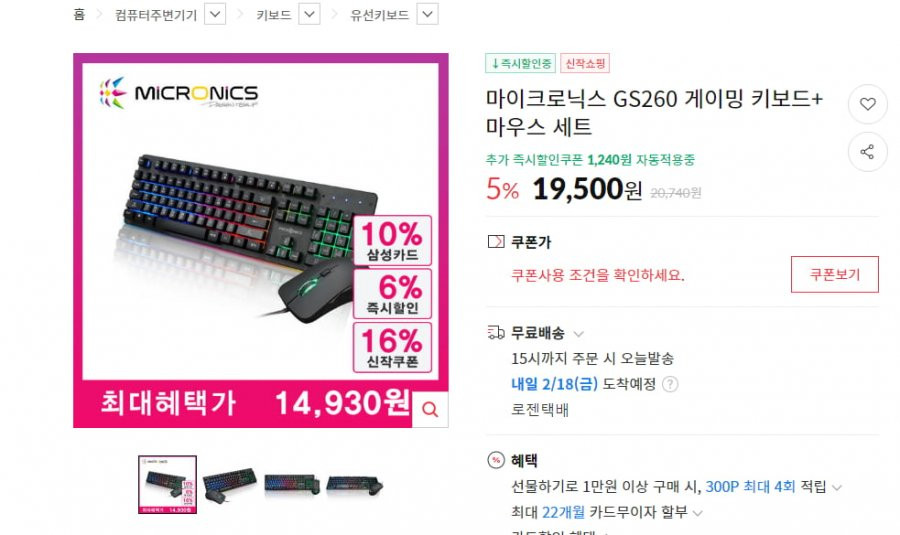Click the 쿠폰보기 button

835,274
